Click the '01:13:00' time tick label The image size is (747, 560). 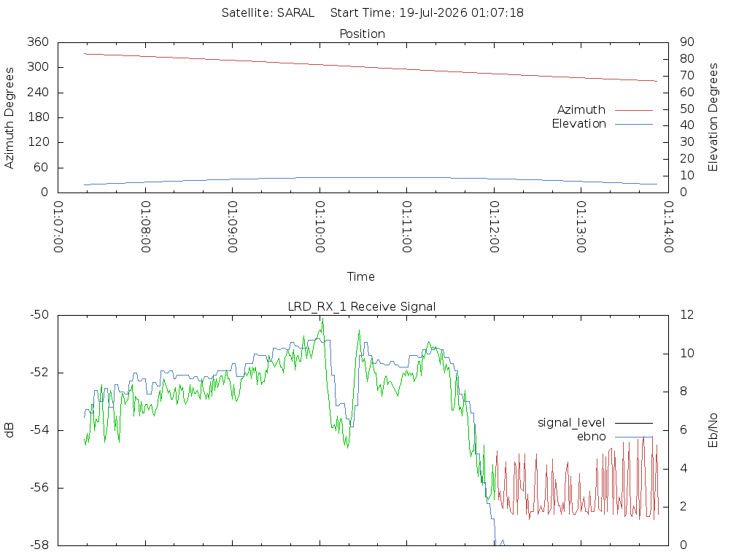[581, 227]
